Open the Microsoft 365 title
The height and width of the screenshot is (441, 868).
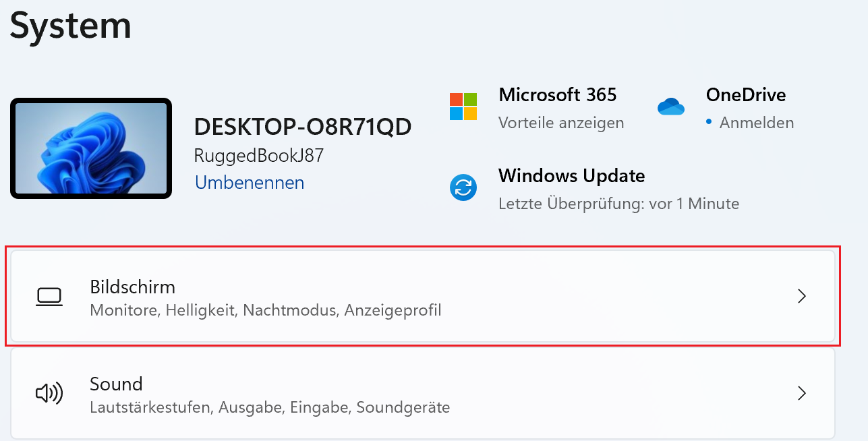click(x=557, y=95)
